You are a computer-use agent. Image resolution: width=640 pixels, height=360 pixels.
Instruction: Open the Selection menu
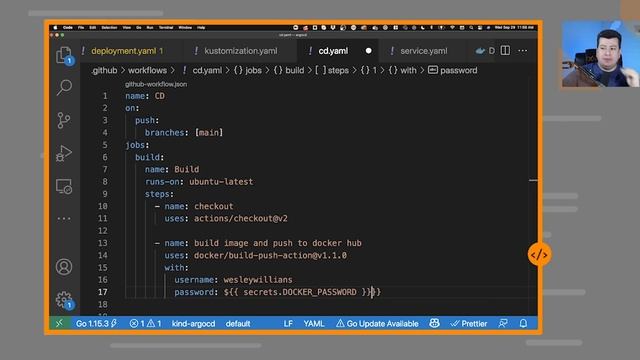[109, 27]
